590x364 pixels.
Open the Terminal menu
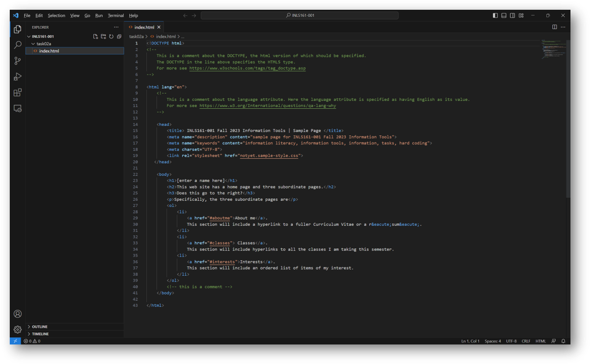coord(115,15)
